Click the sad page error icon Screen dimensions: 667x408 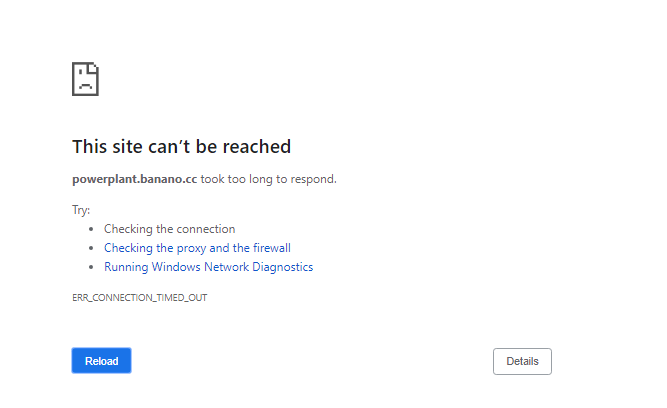point(85,79)
